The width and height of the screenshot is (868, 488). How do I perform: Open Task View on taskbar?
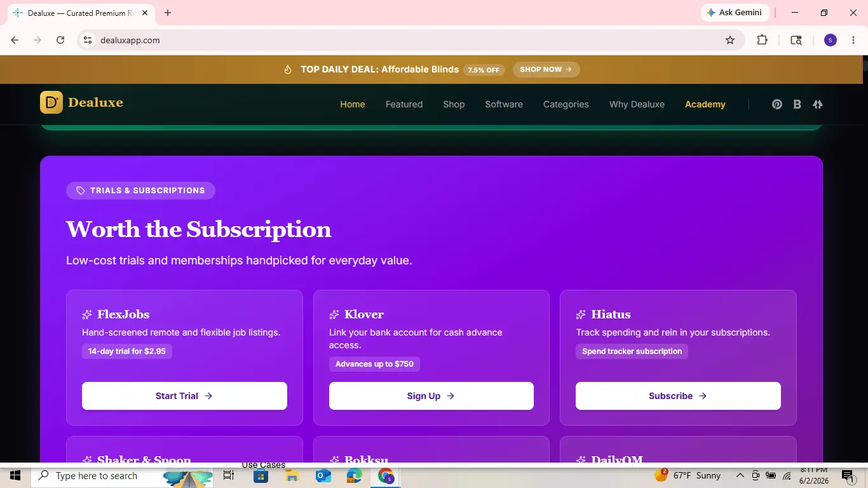(229, 475)
